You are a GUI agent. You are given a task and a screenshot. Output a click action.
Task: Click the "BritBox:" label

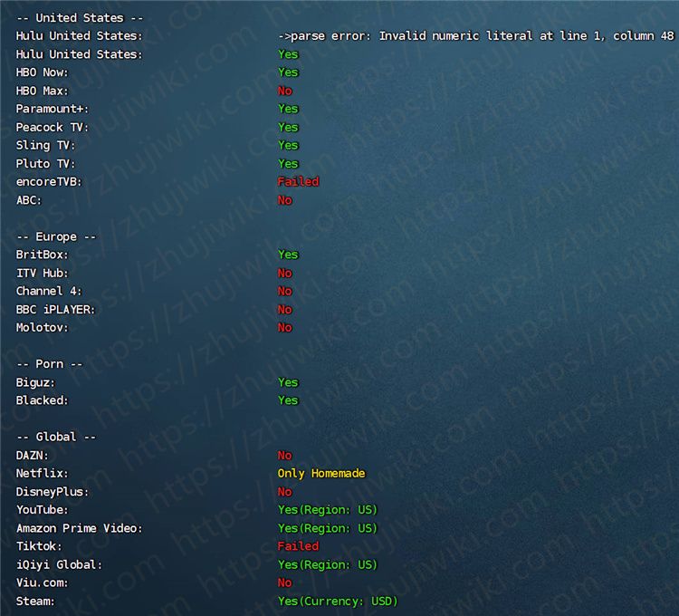coord(43,255)
